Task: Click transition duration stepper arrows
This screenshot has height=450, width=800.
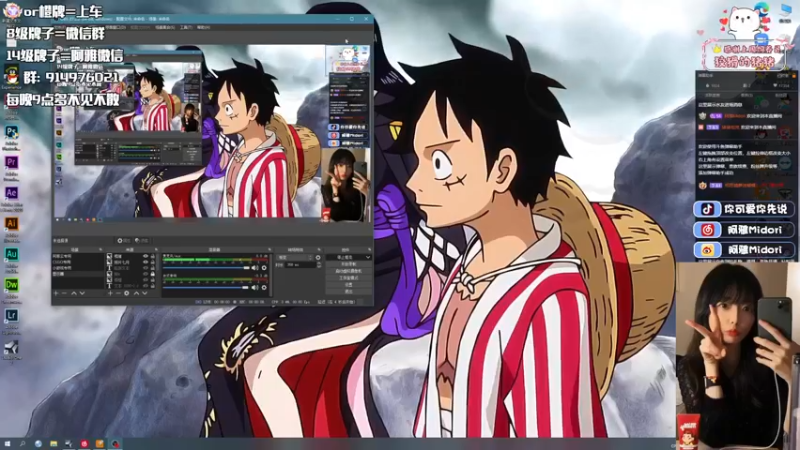Action: [x=319, y=265]
